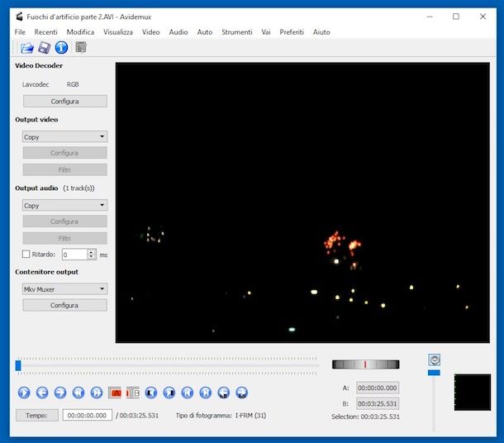504x443 pixels.
Task: Expand the Output video codec dropdown
Action: [64, 137]
